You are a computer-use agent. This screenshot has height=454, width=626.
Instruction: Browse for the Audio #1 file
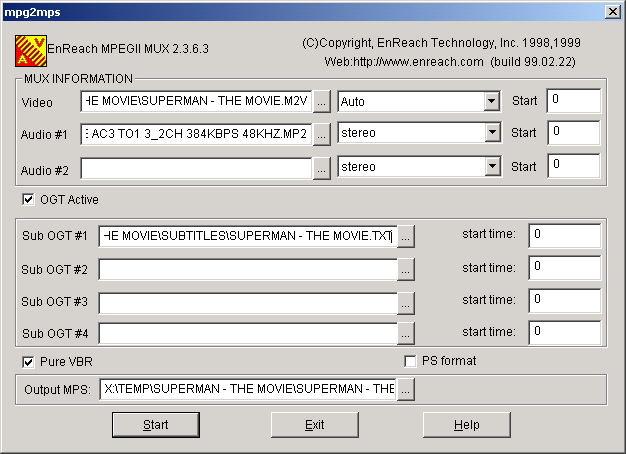(321, 134)
